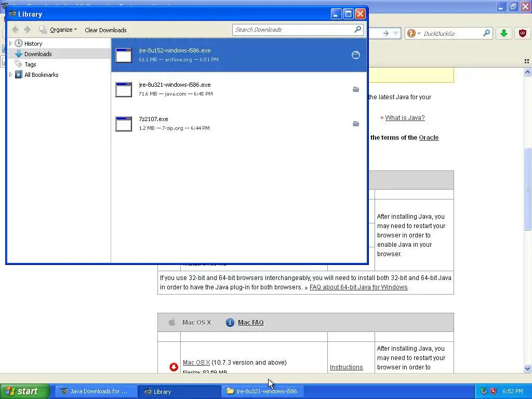
Task: Go forward in Library window
Action: click(x=28, y=30)
